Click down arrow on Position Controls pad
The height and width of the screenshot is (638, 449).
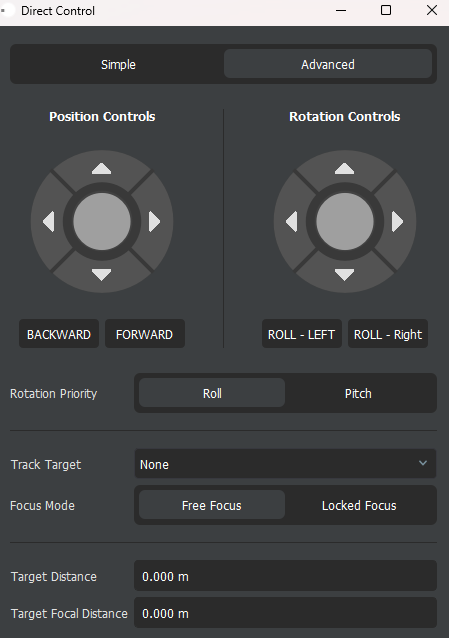(x=101, y=275)
